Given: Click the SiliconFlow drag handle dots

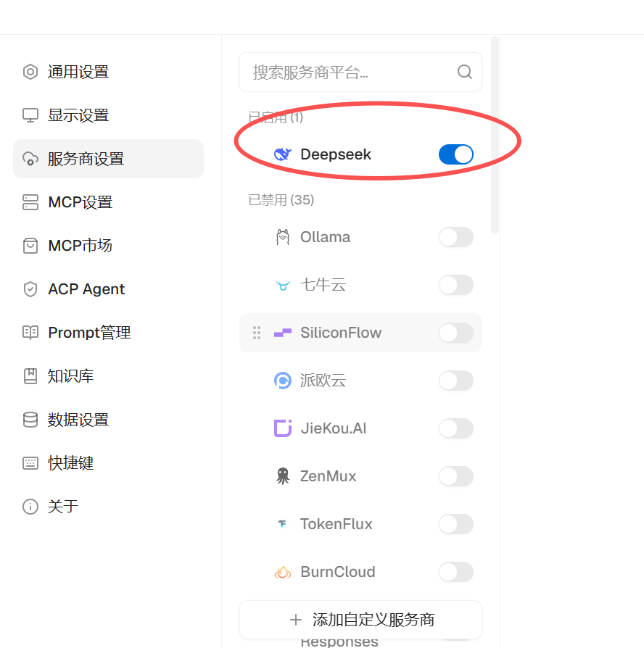Looking at the screenshot, I should [x=257, y=333].
